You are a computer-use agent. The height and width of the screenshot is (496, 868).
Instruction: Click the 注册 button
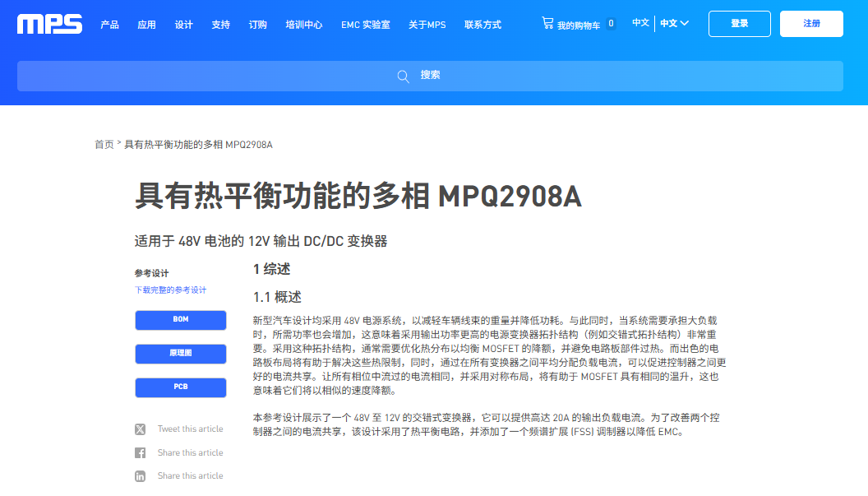811,24
